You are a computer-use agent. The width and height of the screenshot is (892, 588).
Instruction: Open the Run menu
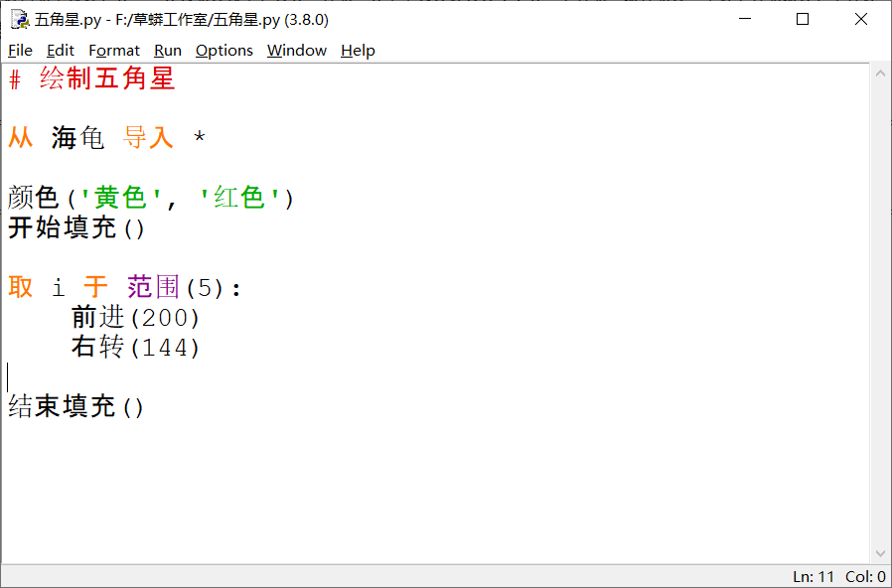167,50
